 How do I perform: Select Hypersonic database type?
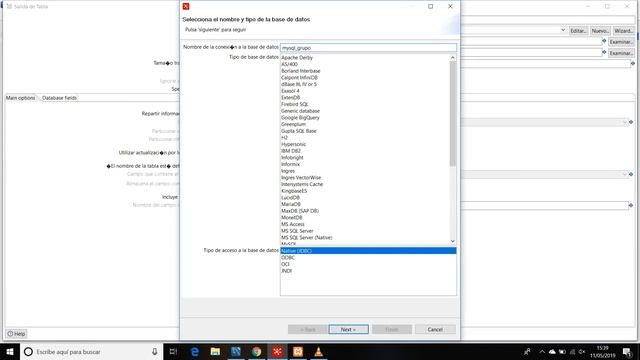(293, 144)
